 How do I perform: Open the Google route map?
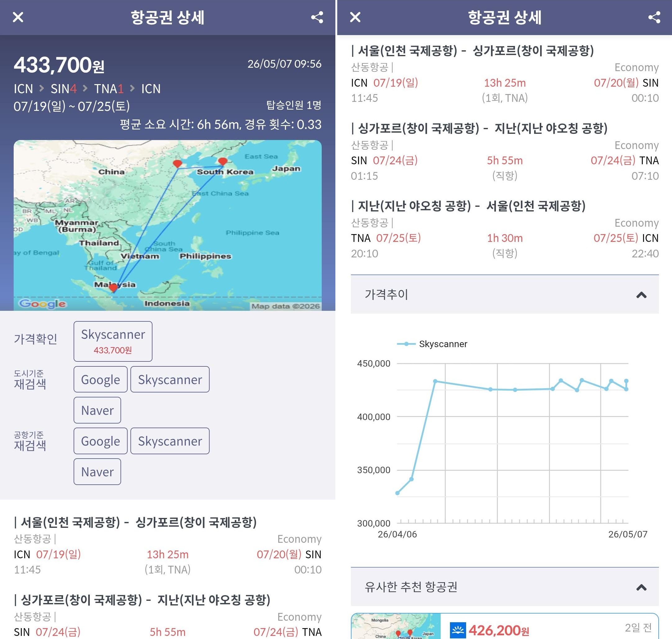(168, 225)
